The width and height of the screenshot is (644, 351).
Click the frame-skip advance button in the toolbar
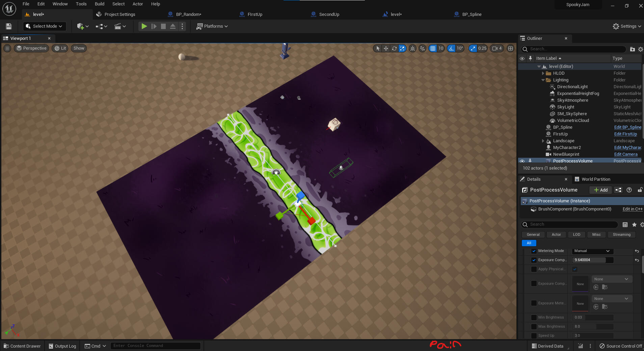coord(154,26)
